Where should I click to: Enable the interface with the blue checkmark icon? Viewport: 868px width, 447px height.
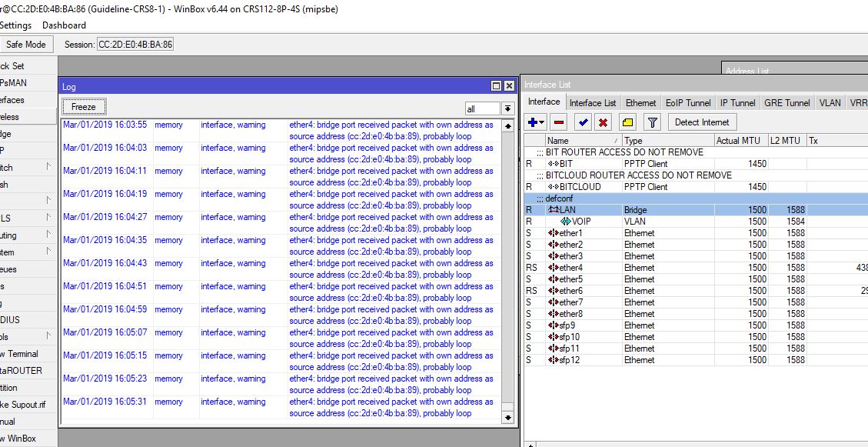tap(582, 122)
